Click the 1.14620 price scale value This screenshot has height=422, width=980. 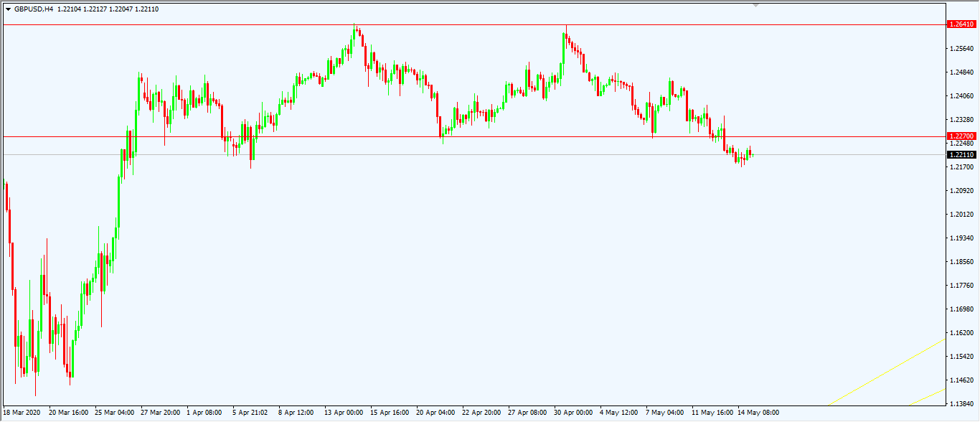961,380
